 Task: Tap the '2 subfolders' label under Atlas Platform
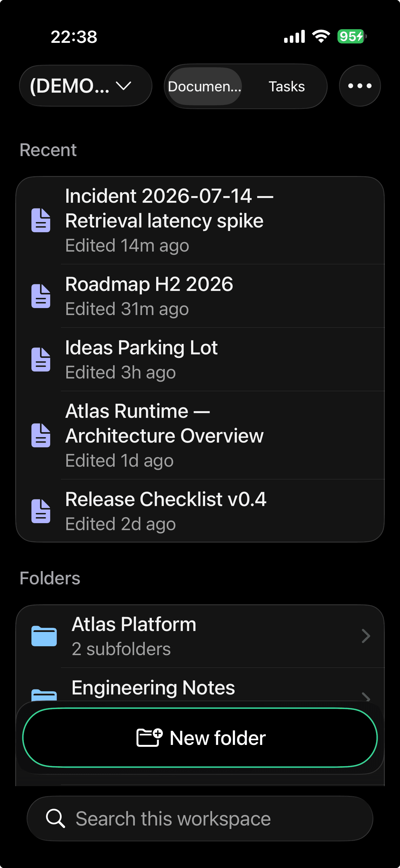pos(121,649)
